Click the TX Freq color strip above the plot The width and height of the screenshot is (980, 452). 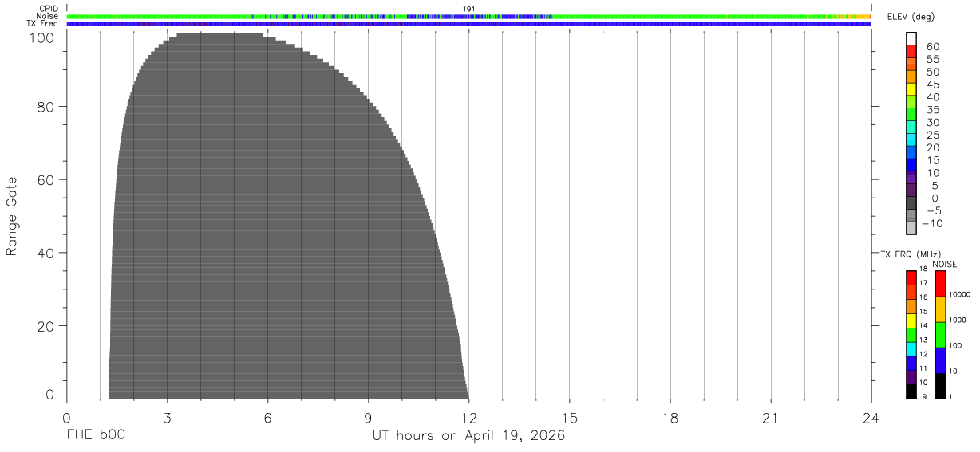pyautogui.click(x=469, y=24)
